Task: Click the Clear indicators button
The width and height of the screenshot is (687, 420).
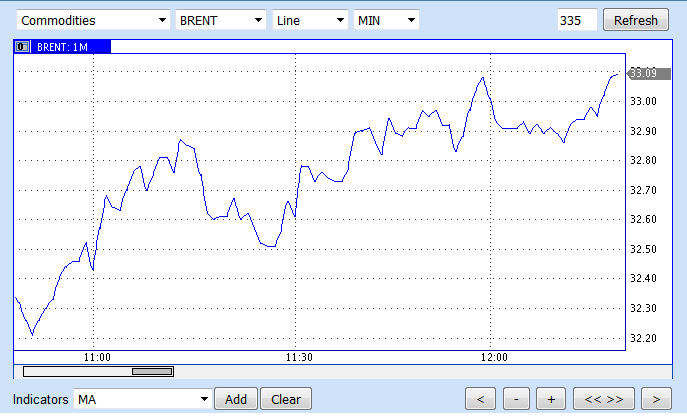Action: click(x=286, y=399)
